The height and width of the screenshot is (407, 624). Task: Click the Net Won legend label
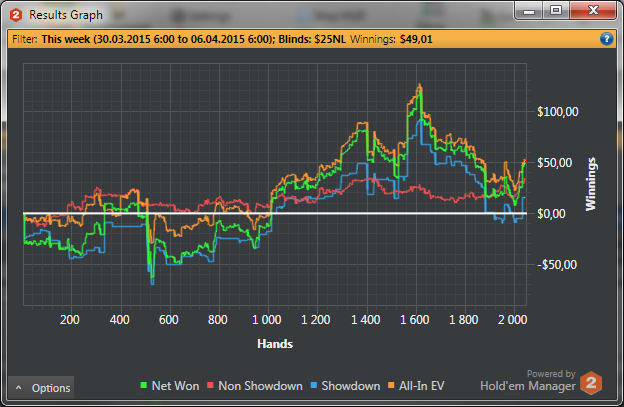175,386
